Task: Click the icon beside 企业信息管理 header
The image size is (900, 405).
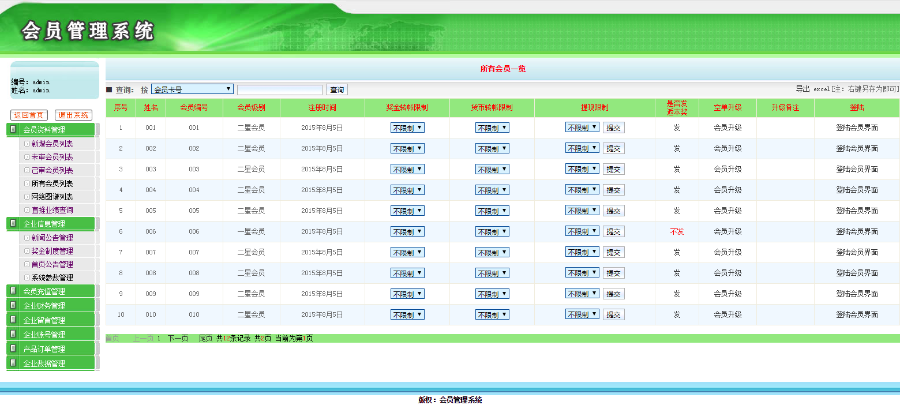Action: pyautogui.click(x=13, y=224)
